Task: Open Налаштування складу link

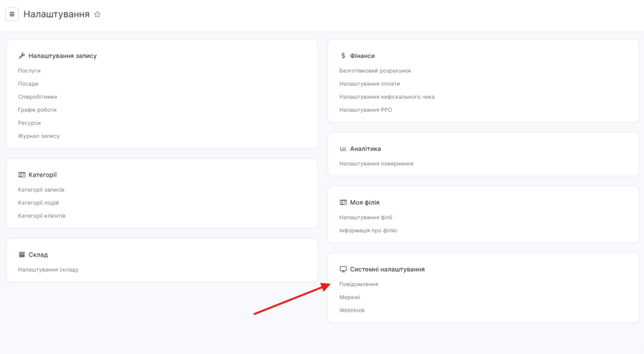Action: tap(48, 270)
